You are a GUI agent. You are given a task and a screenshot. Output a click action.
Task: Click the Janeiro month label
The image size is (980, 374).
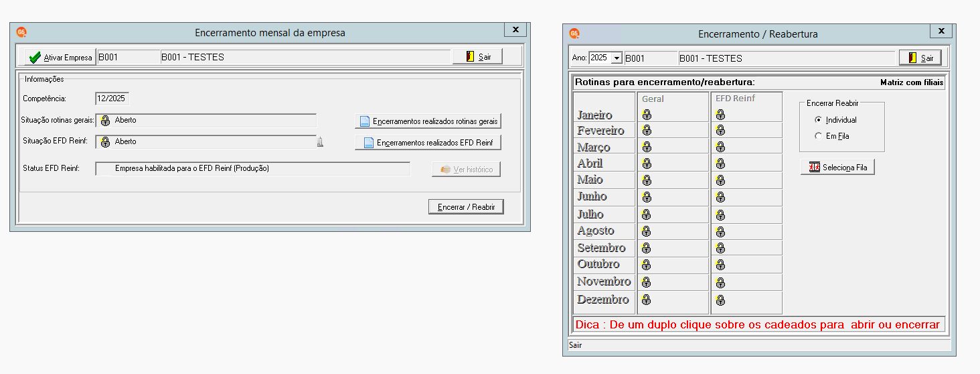click(594, 115)
